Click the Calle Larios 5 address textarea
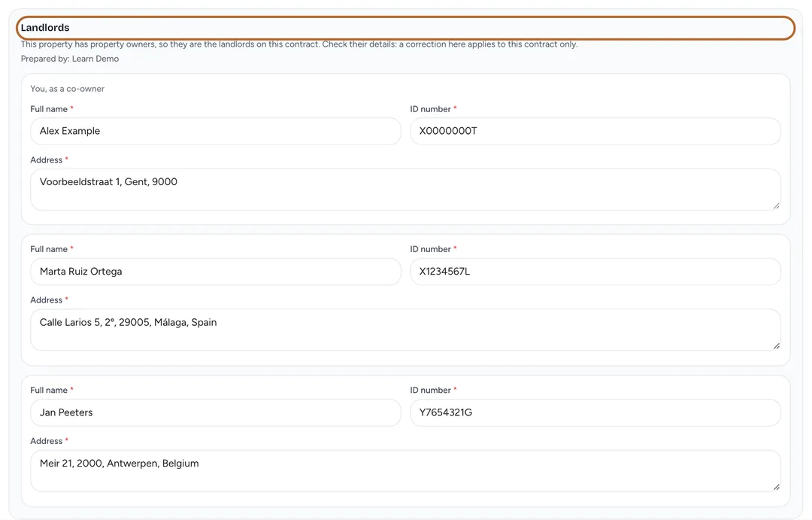 (405, 330)
